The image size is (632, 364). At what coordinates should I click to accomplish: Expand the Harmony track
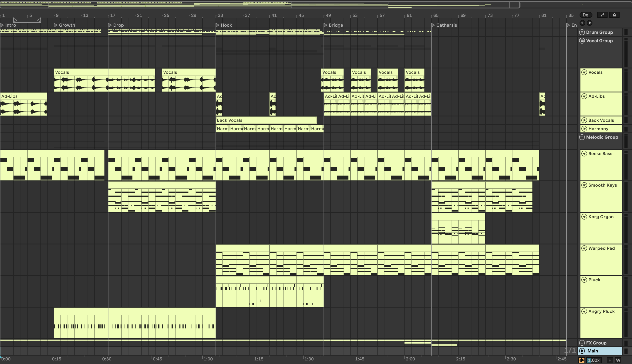click(584, 129)
